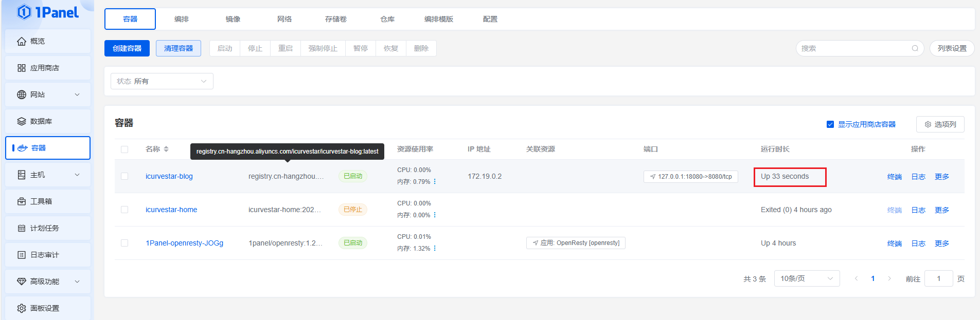Open memory details dots for icurvestar-blog
Screen dimensions: 980x320
tap(435, 181)
